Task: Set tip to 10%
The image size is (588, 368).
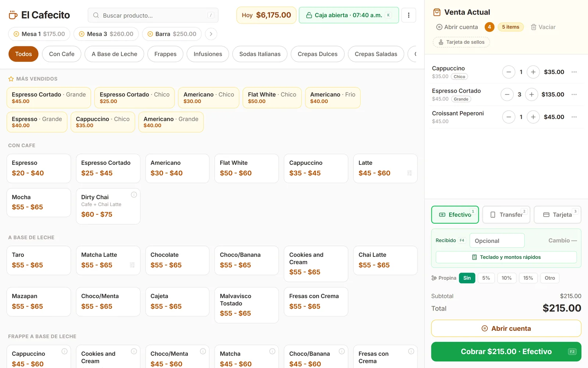Action: [x=507, y=278]
